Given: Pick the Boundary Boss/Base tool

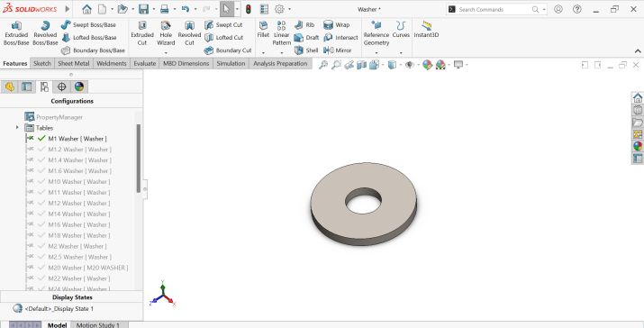Looking at the screenshot, I should tap(93, 50).
